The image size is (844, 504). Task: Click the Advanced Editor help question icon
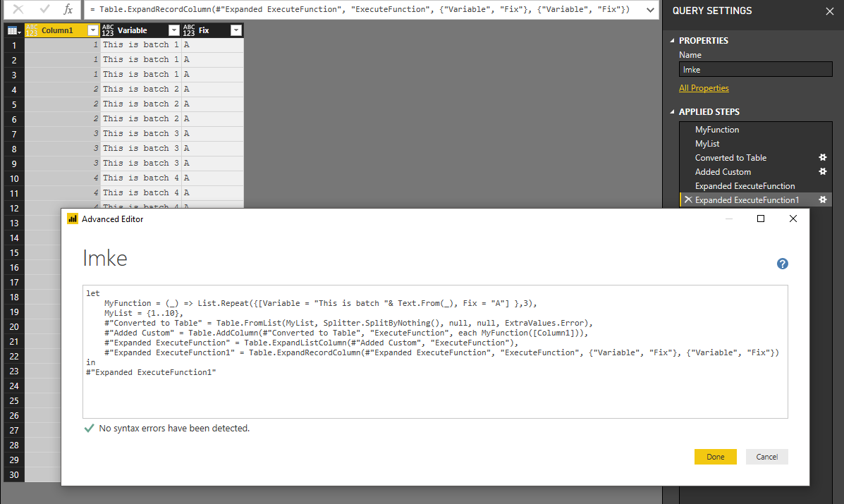pos(782,264)
